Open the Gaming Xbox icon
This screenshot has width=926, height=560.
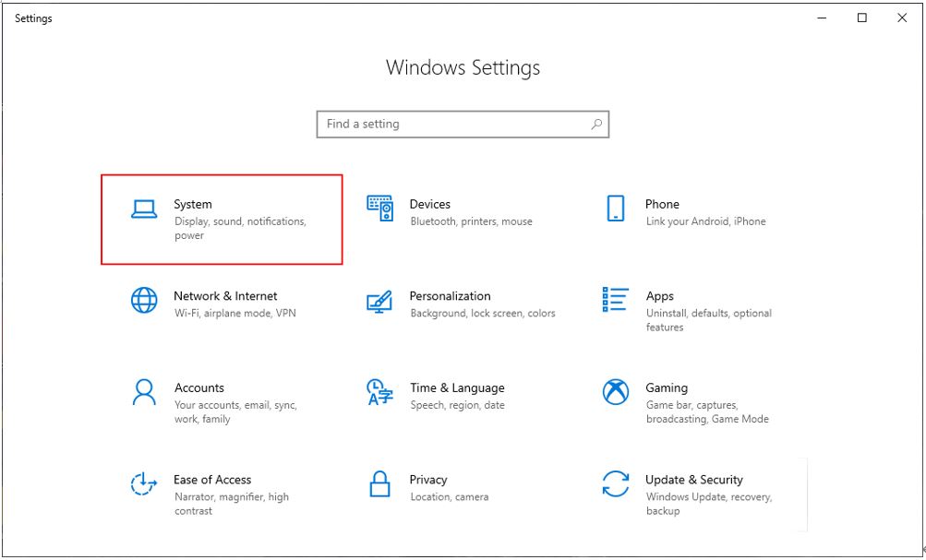tap(616, 392)
